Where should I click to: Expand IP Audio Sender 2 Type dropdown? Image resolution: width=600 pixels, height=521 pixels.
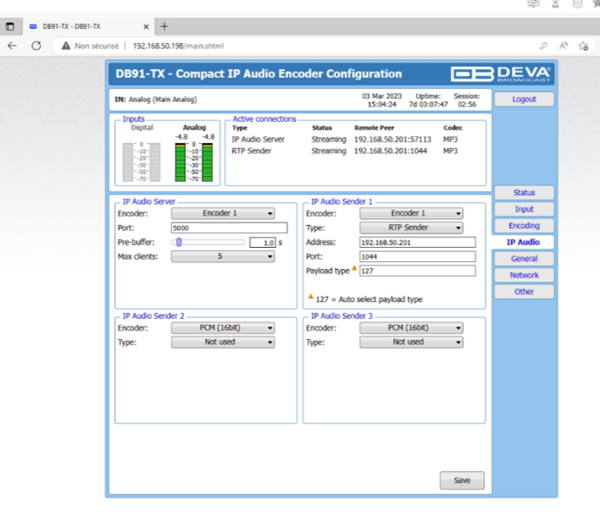coord(223,342)
